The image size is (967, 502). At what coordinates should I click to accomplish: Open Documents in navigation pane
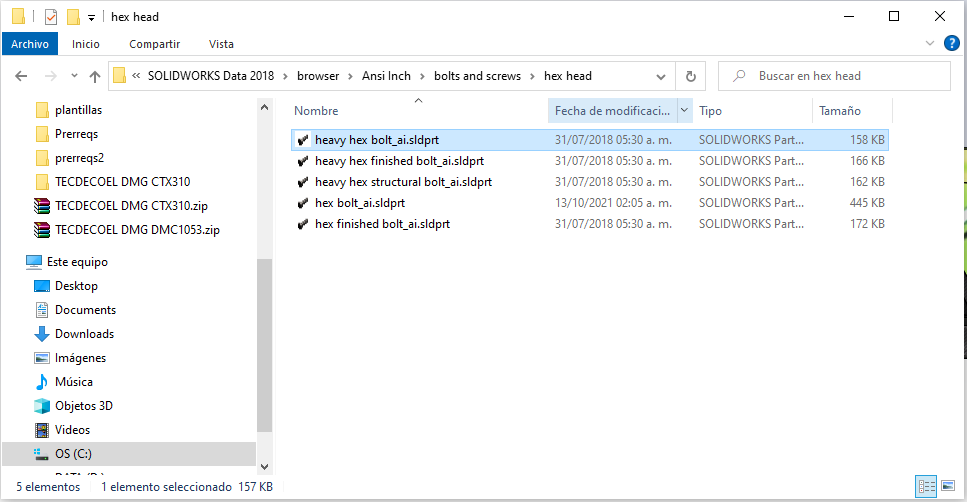pyautogui.click(x=85, y=310)
